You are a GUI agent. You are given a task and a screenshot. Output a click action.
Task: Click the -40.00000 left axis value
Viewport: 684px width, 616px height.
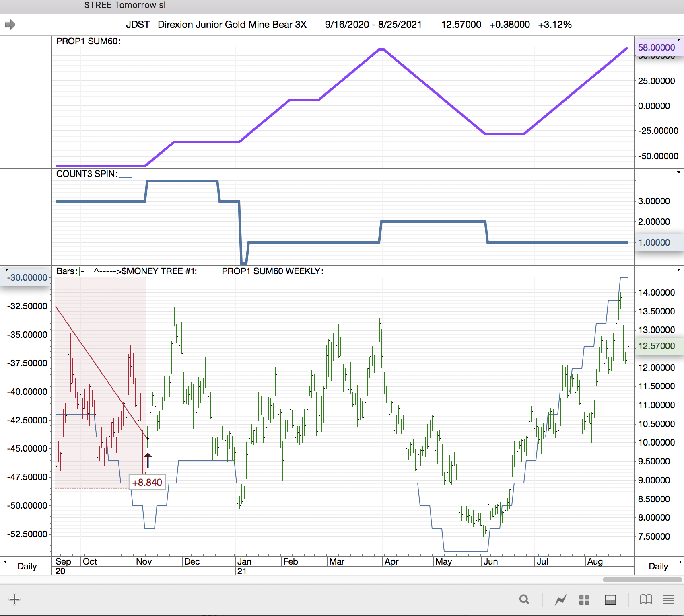pos(27,392)
